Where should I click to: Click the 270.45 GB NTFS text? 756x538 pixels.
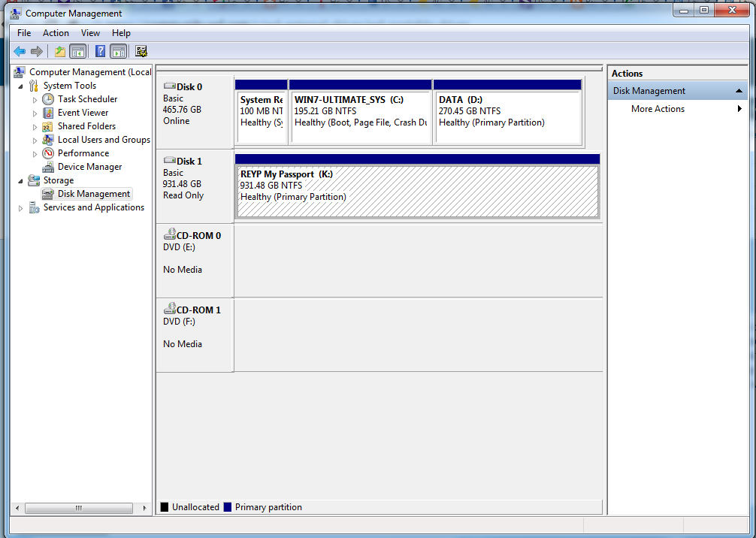tap(470, 111)
